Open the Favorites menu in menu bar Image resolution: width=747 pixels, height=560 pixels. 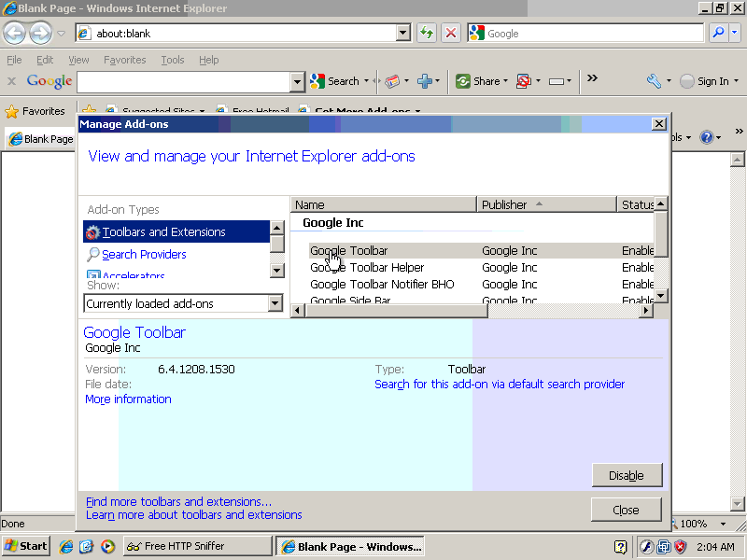[125, 60]
